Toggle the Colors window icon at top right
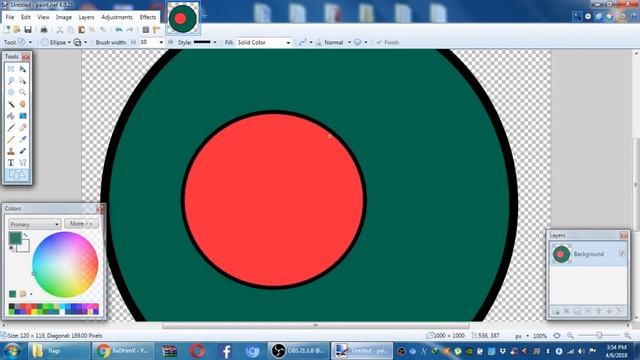Image resolution: width=640 pixels, height=360 pixels. (610, 16)
